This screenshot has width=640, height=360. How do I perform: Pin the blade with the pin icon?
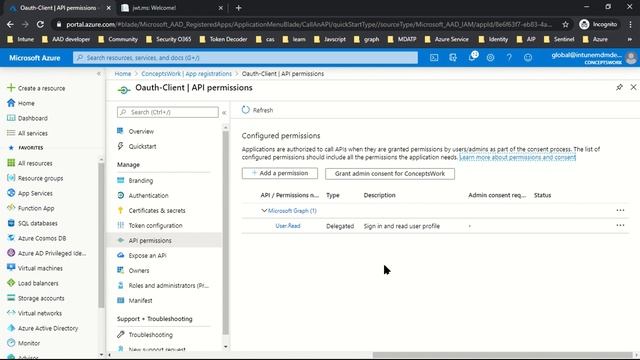pos(619,87)
